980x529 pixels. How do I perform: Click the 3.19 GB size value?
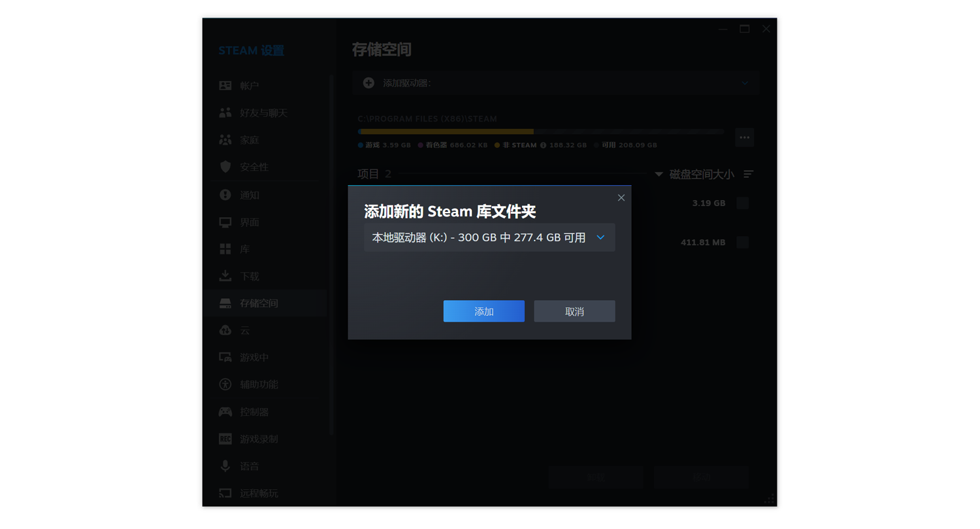(709, 203)
